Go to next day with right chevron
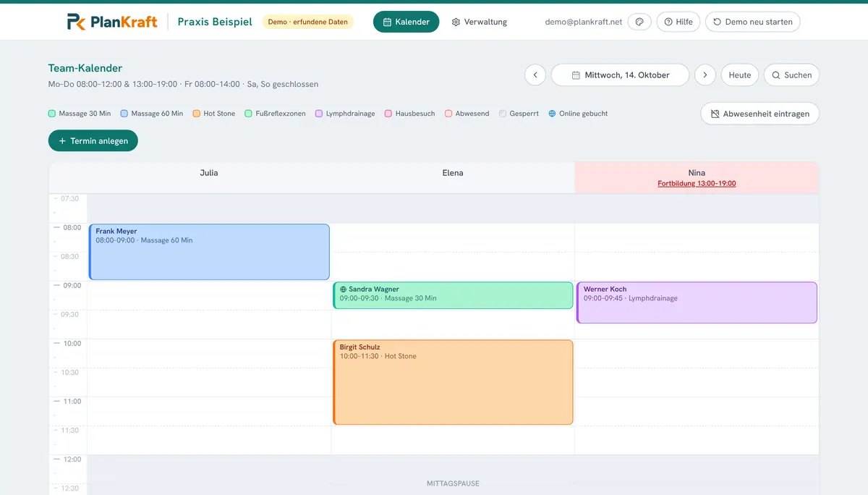868x495 pixels. (x=705, y=75)
